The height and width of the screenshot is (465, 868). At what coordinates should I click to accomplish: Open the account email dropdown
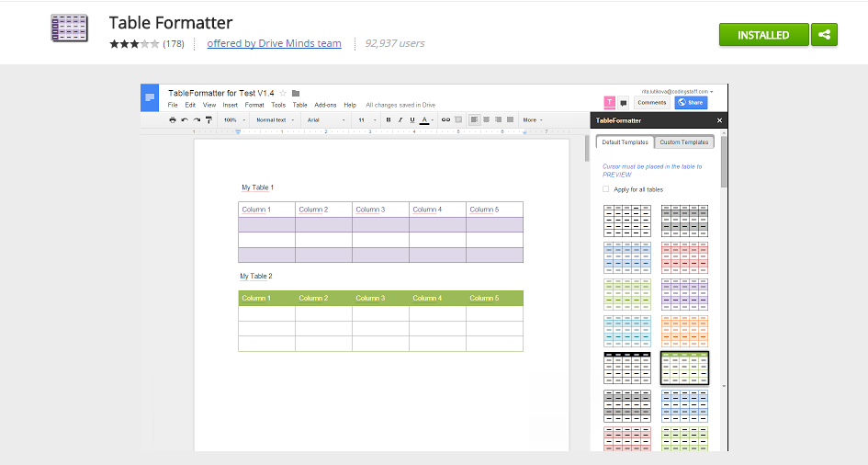(678, 91)
